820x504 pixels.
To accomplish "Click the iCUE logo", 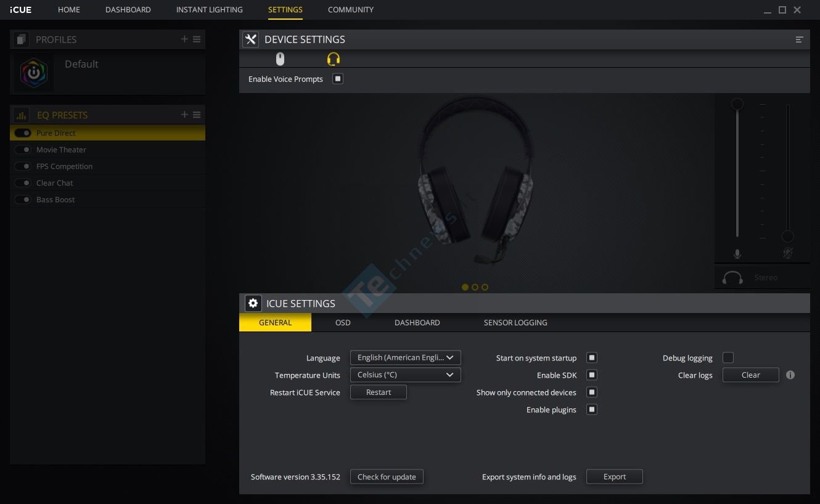I will tap(21, 10).
